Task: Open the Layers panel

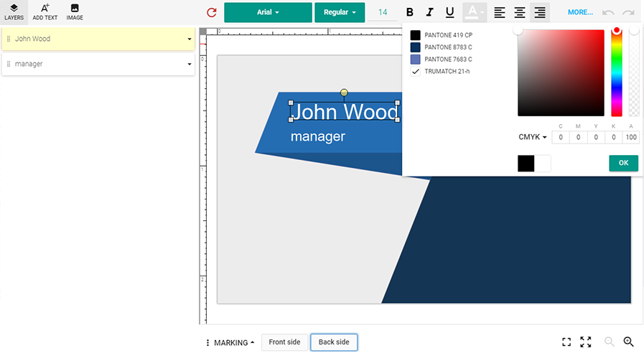Action: pyautogui.click(x=14, y=12)
